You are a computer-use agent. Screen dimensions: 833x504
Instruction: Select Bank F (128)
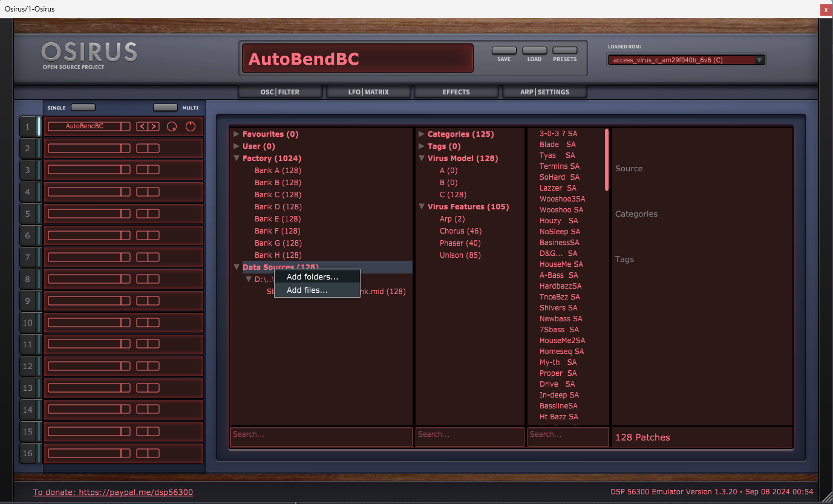[278, 231]
